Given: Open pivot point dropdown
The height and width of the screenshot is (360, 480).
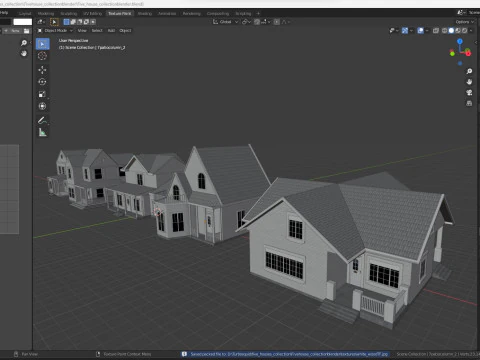Looking at the screenshot, I should click(x=246, y=22).
